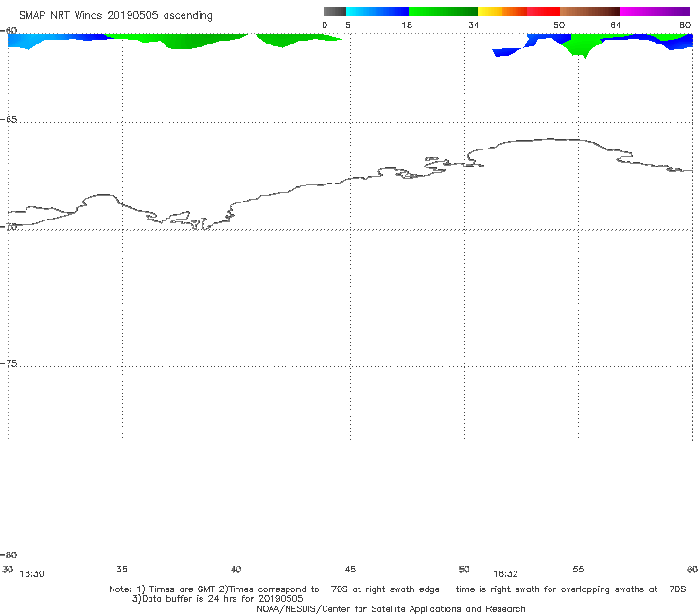This screenshot has height=615, width=700.
Task: Click the longitude label '40'
Action: (x=236, y=570)
